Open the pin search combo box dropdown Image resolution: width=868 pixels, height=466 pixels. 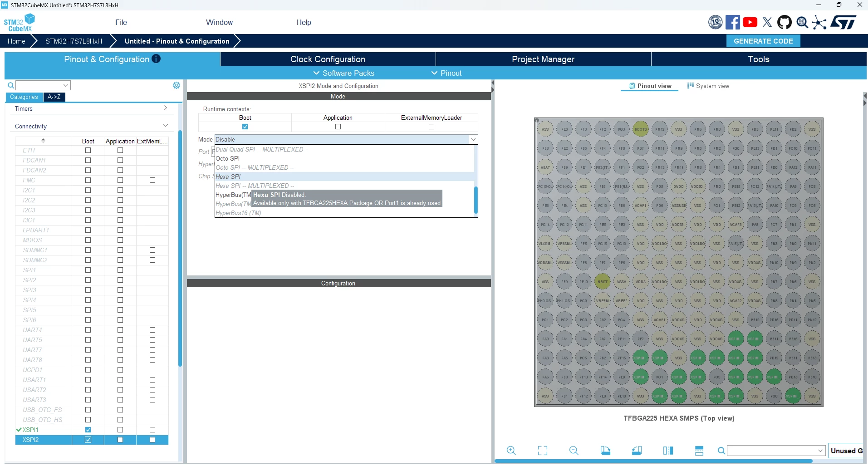click(820, 451)
